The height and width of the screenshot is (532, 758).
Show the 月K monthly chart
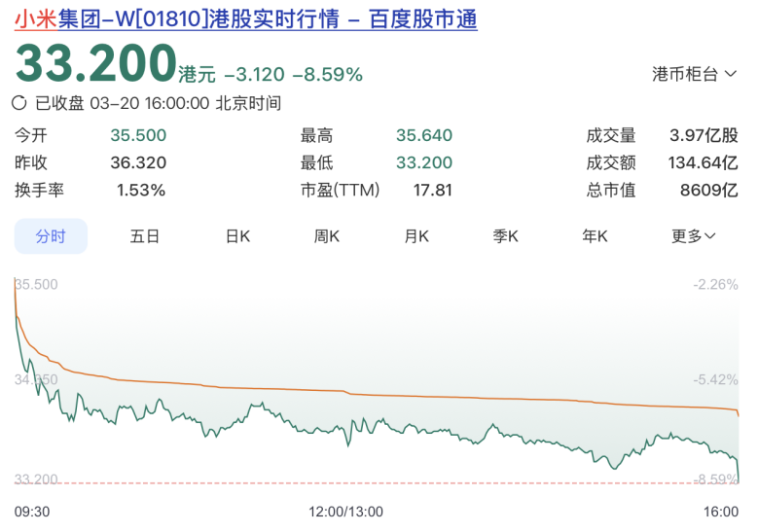[x=416, y=236]
